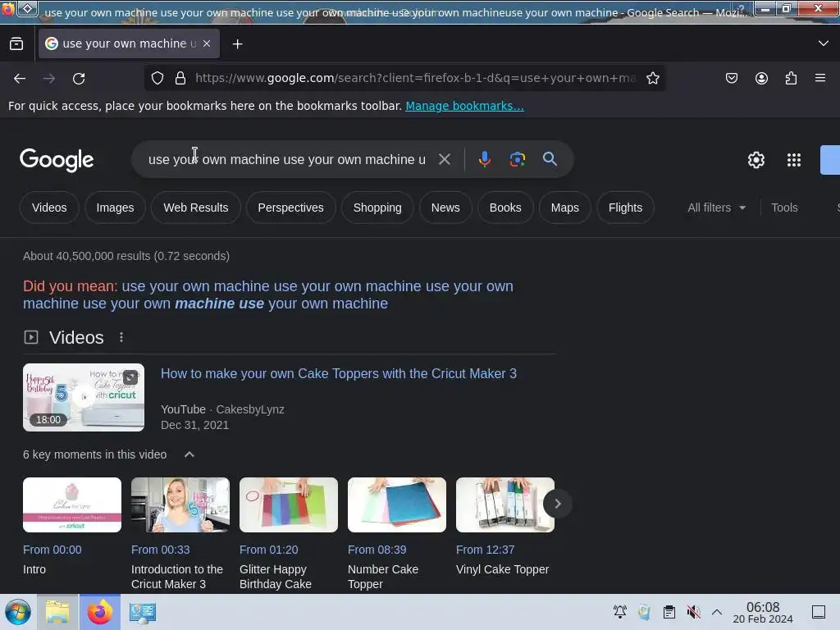Open the control panel taskbar icon
This screenshot has width=840, height=630.
coord(143,612)
